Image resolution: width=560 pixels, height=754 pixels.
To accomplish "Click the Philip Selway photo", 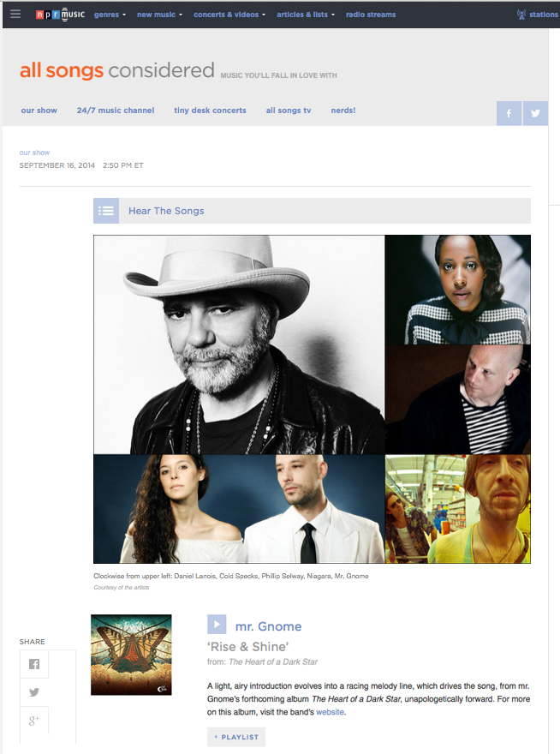I will [x=457, y=399].
